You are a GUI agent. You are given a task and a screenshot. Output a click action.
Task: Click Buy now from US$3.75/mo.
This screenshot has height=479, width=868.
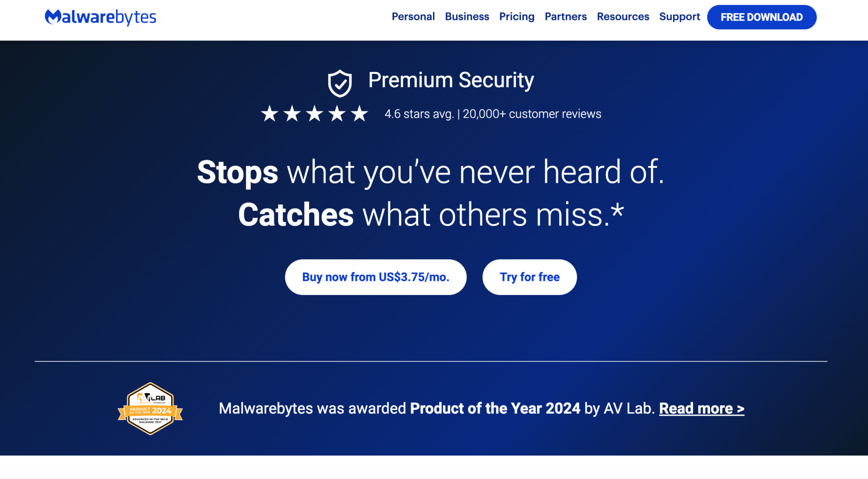[x=376, y=277]
